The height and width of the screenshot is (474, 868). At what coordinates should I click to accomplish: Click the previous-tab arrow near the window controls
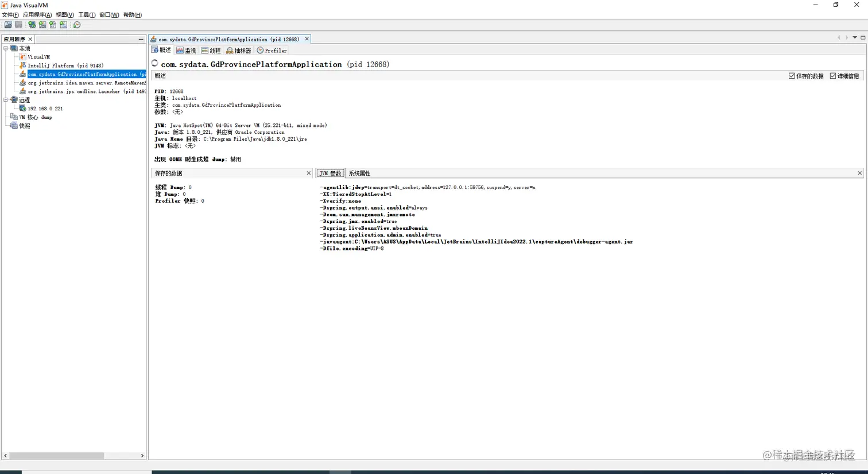[x=839, y=38]
